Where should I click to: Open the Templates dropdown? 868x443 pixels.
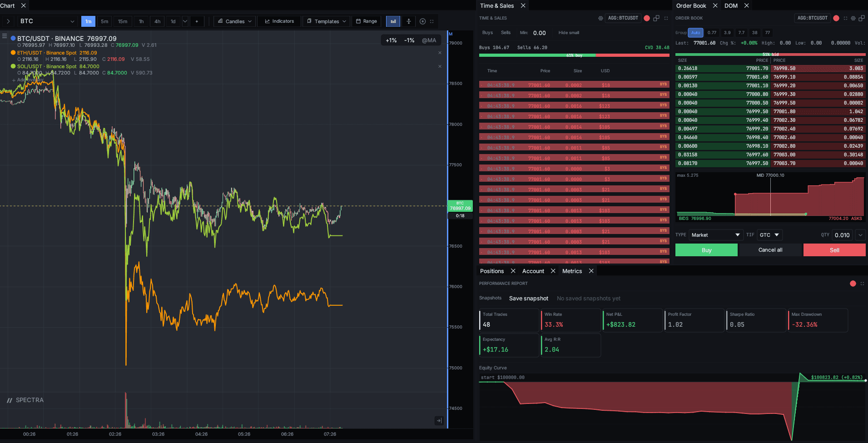(x=327, y=21)
